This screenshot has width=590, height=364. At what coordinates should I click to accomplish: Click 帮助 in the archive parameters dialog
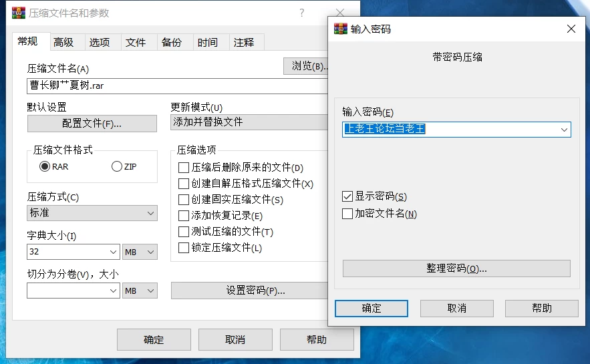tap(317, 339)
